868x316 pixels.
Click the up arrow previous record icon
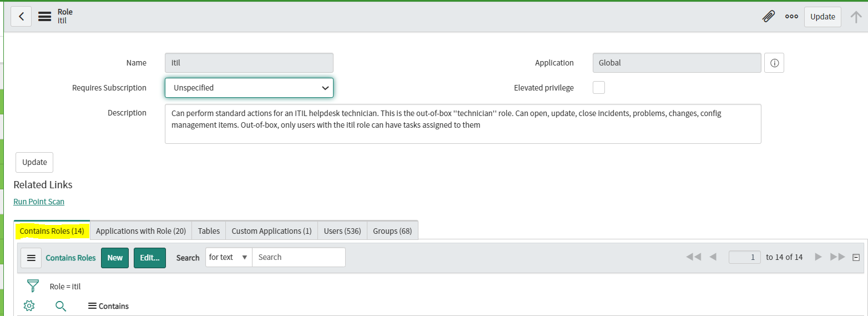click(856, 17)
